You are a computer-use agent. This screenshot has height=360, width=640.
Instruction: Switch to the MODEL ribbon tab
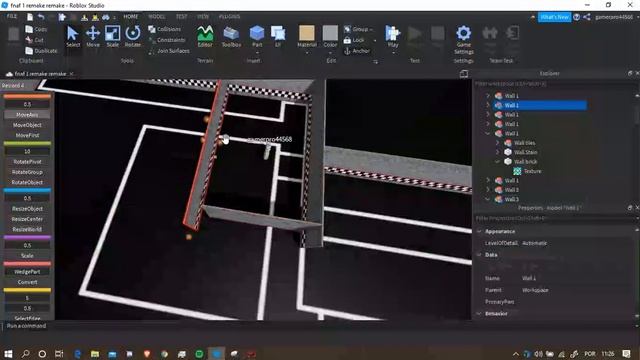[x=157, y=17]
